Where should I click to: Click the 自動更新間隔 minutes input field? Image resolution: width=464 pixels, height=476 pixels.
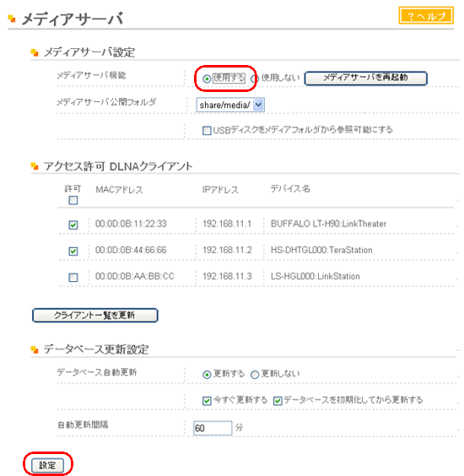[213, 428]
